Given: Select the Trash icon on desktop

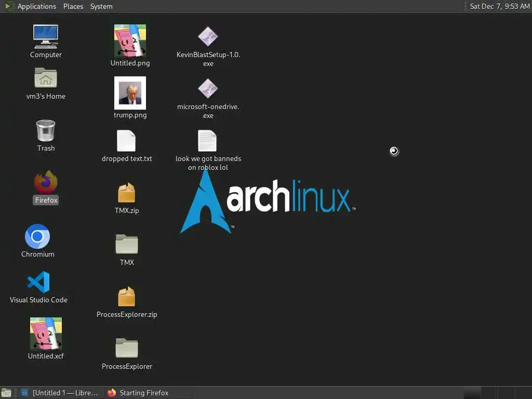Looking at the screenshot, I should (x=46, y=130).
